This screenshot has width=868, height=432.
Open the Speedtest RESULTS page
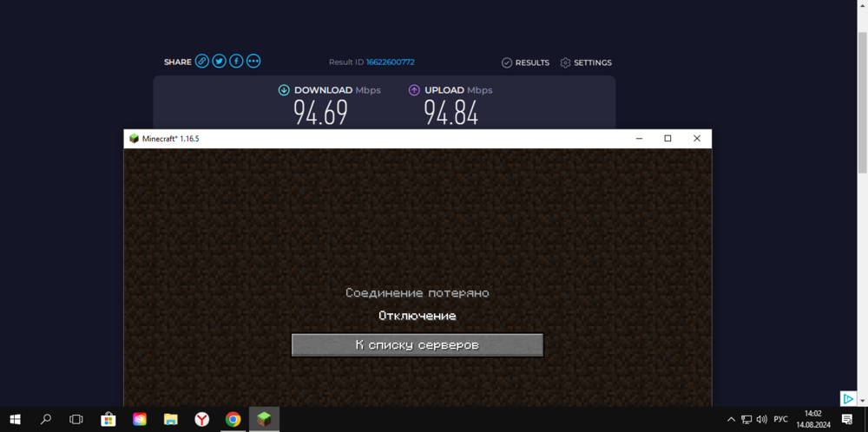pos(525,62)
